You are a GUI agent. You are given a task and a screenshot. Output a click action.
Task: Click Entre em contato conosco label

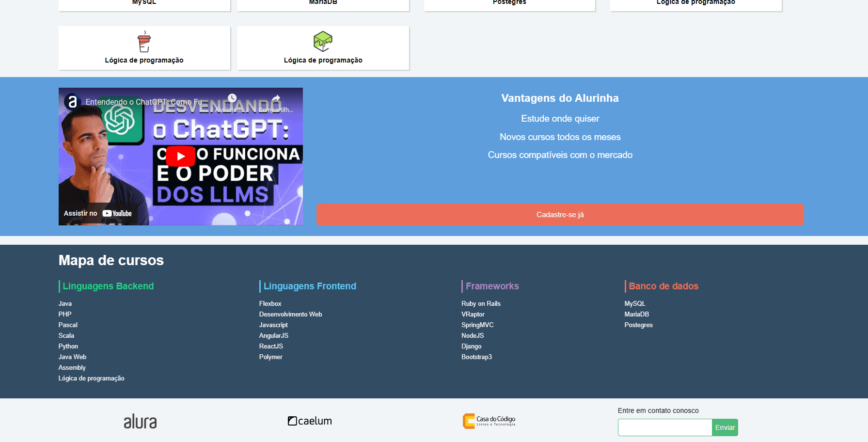pos(658,410)
